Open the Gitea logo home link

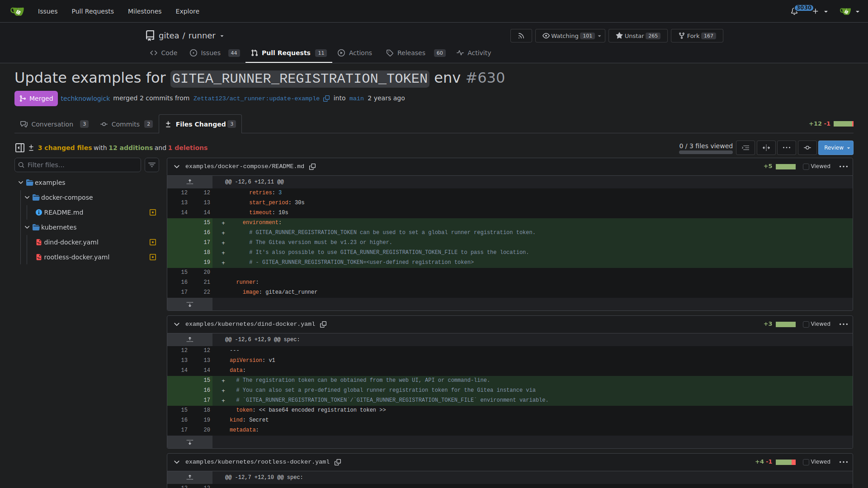(x=17, y=11)
